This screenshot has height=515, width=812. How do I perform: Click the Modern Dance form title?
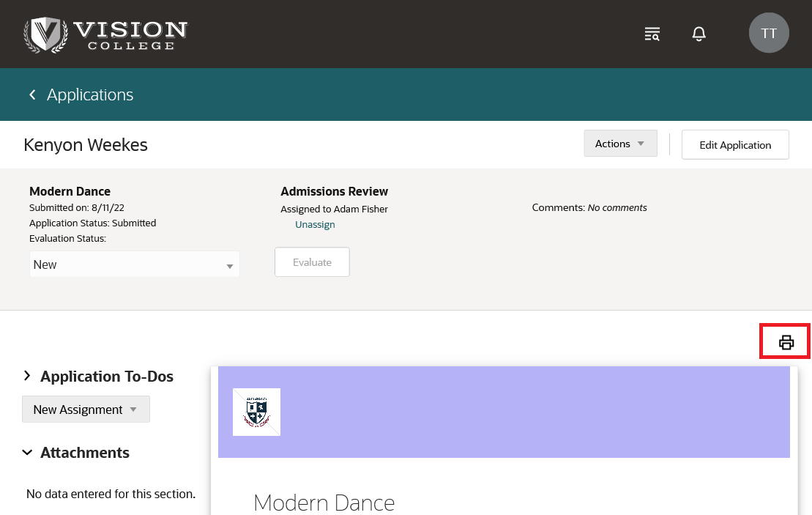click(324, 503)
